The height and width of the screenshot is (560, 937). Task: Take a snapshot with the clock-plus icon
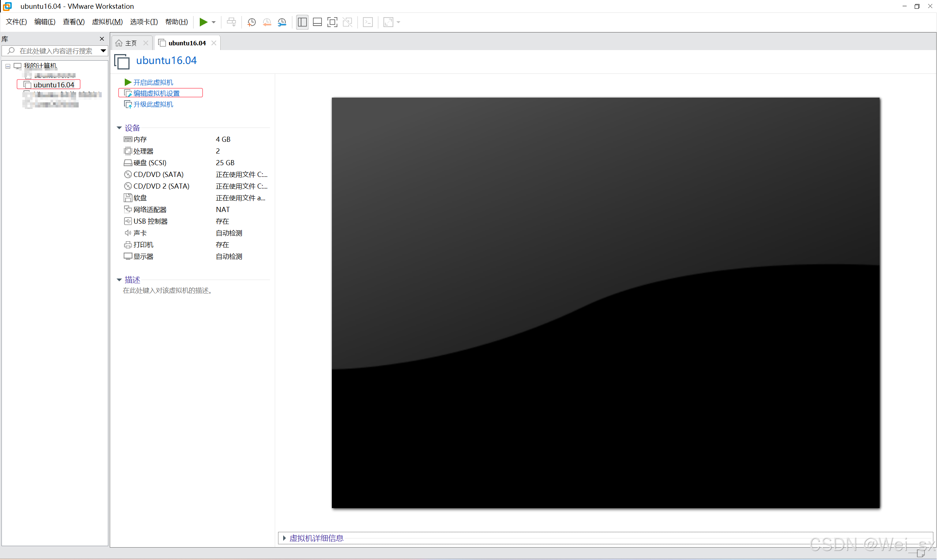(251, 22)
